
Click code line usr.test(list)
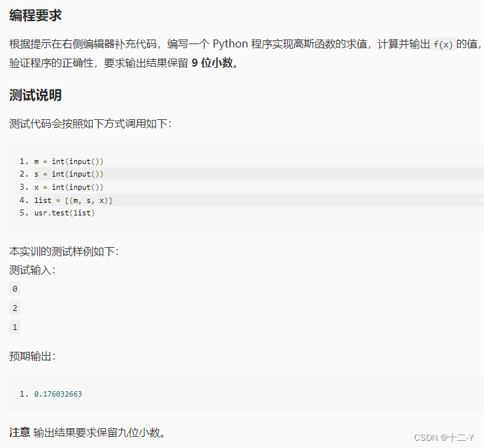[65, 213]
